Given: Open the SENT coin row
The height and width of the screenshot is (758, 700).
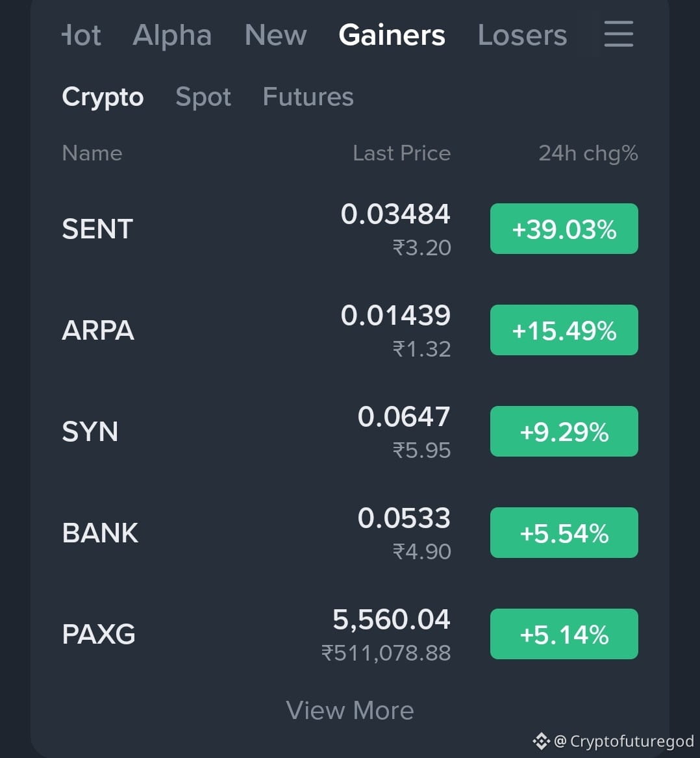Looking at the screenshot, I should tap(350, 229).
